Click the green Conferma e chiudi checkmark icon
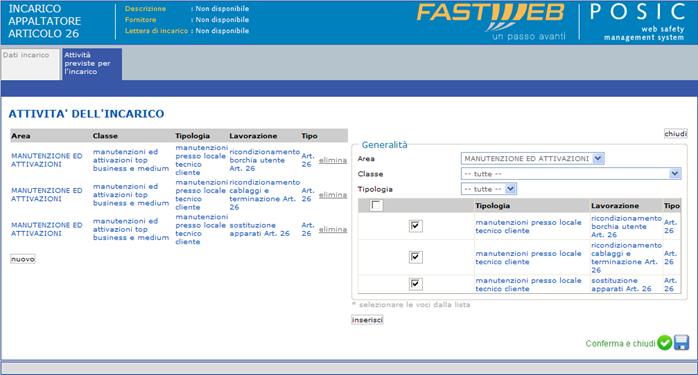Screen dimensions: 698x375 click(665, 342)
